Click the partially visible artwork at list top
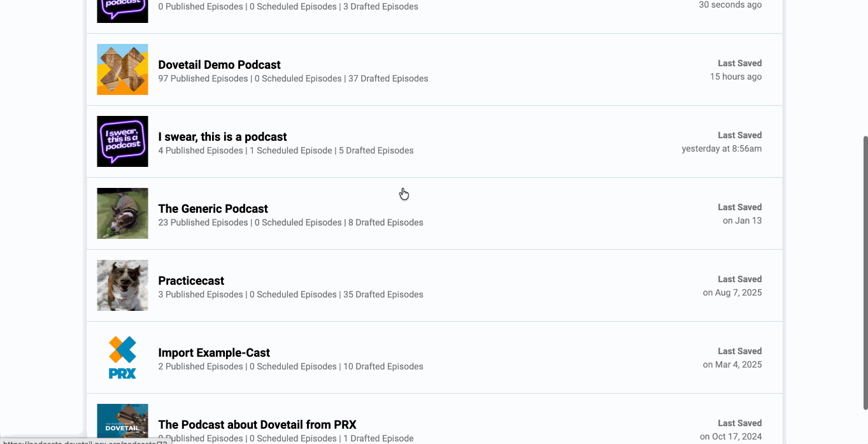868x444 pixels. [x=122, y=11]
